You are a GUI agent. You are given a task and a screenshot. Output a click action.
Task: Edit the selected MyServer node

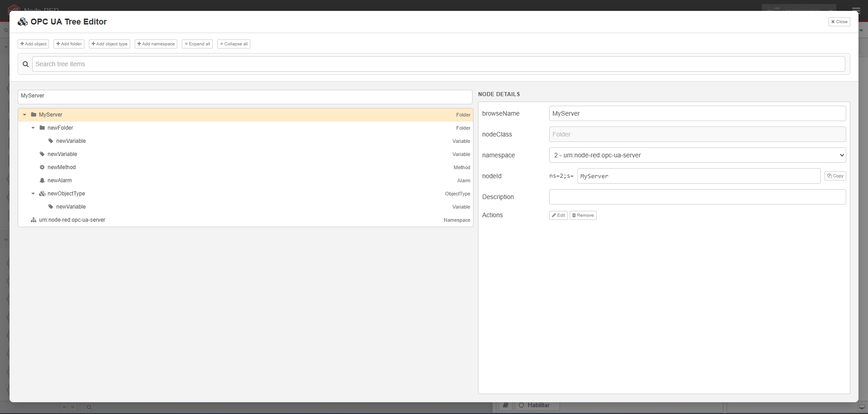pyautogui.click(x=558, y=215)
